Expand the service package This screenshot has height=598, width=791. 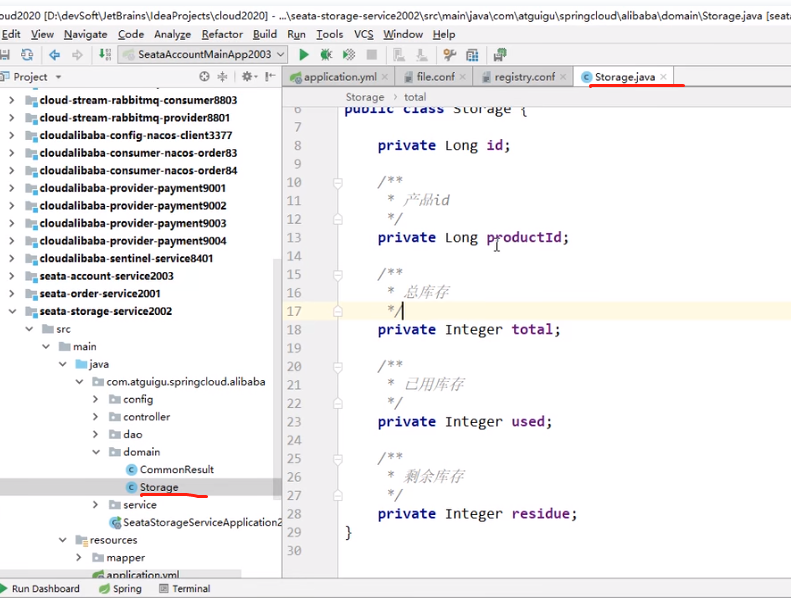(95, 505)
